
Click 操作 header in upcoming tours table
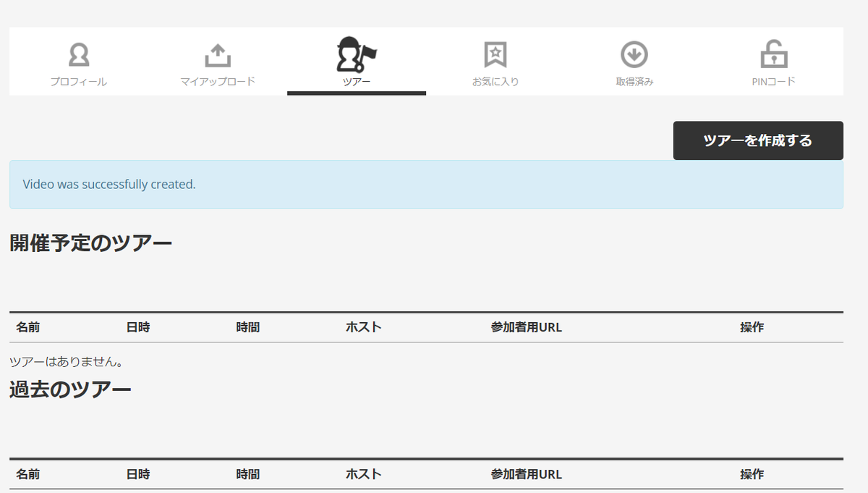(x=752, y=327)
